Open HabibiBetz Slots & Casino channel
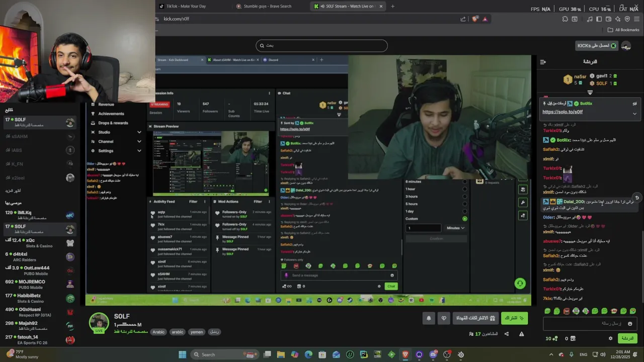The width and height of the screenshot is (644, 362). pos(39,298)
